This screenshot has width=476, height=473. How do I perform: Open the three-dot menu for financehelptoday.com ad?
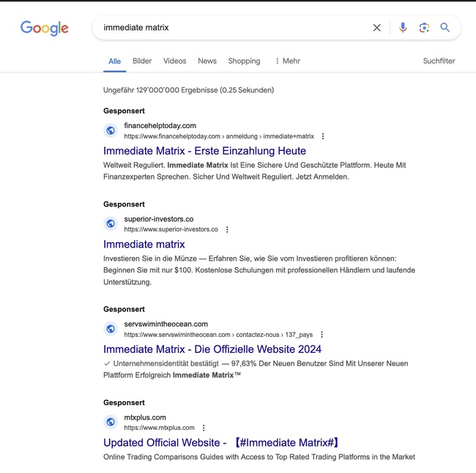(x=323, y=136)
